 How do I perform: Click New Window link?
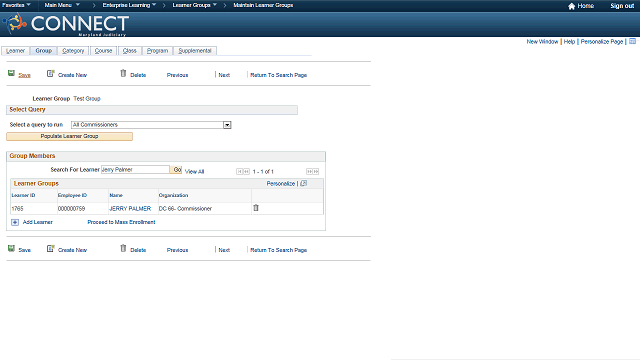542,42
